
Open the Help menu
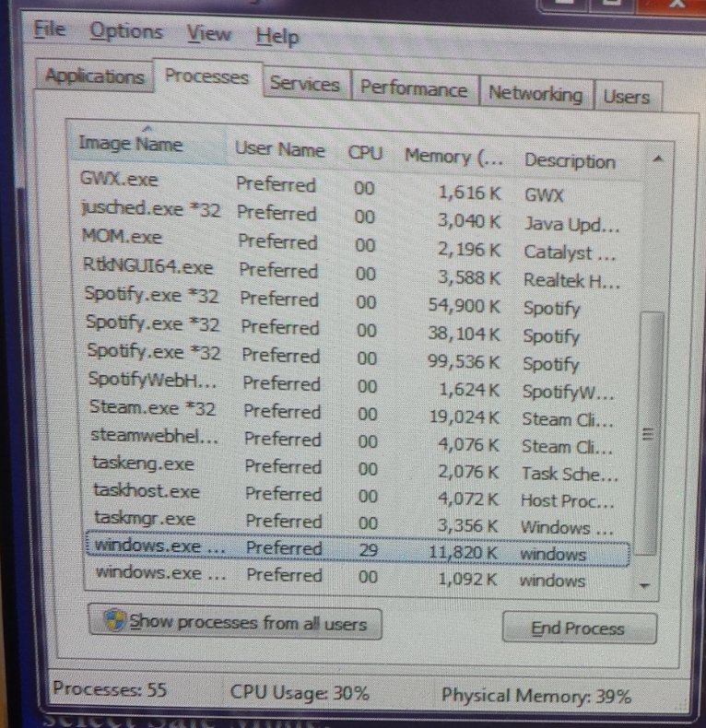(x=277, y=36)
